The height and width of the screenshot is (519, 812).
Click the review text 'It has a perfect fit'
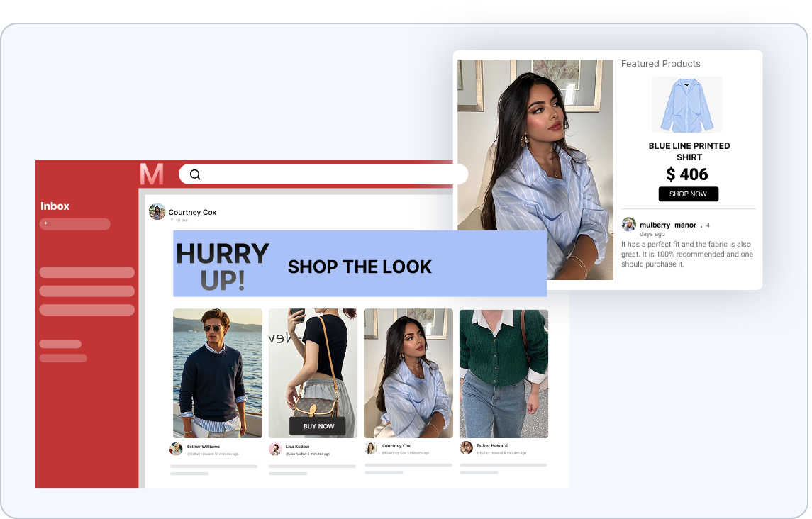coord(686,254)
